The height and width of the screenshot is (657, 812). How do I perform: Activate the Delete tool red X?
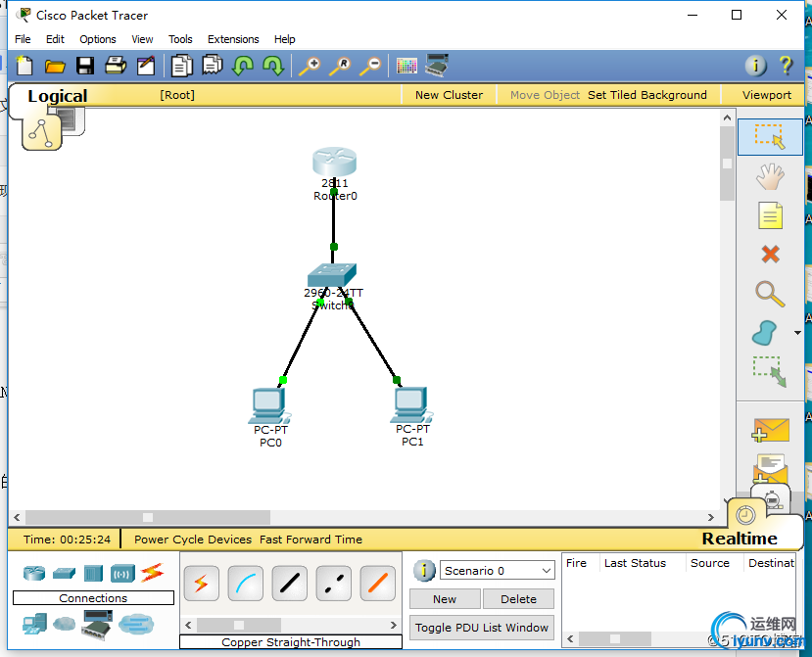coord(770,255)
